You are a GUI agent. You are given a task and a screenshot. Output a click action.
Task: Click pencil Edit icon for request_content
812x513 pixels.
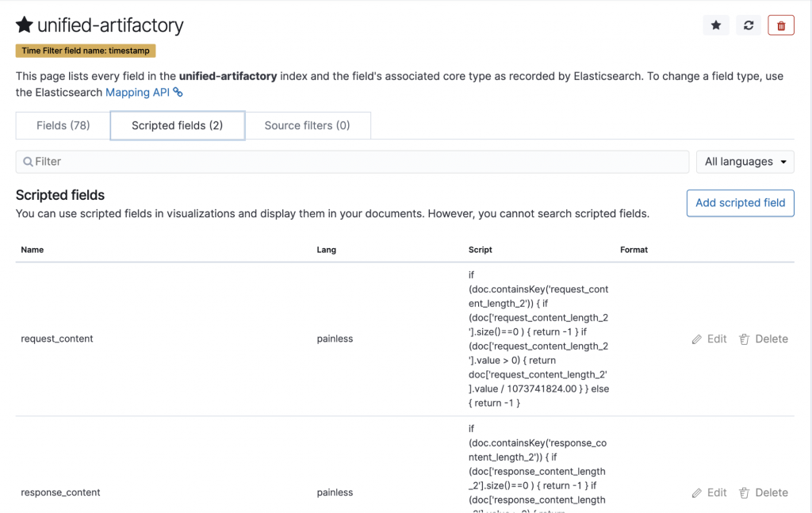697,339
